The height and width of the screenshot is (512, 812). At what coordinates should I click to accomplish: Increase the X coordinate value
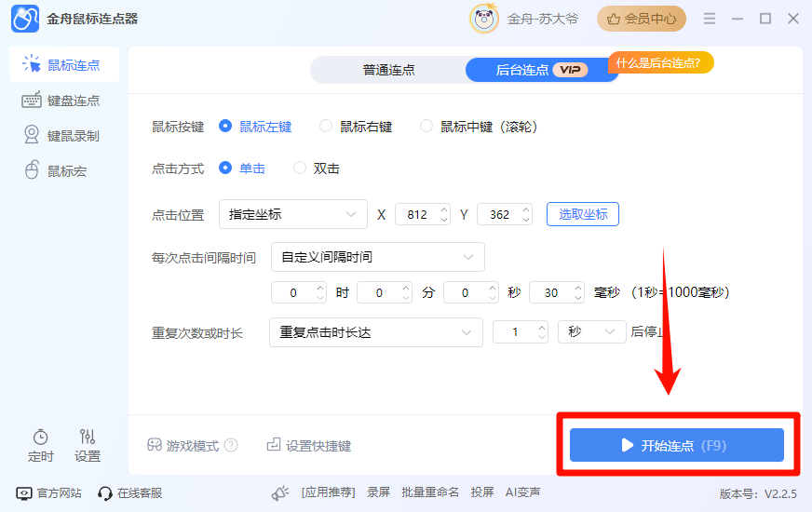444,209
